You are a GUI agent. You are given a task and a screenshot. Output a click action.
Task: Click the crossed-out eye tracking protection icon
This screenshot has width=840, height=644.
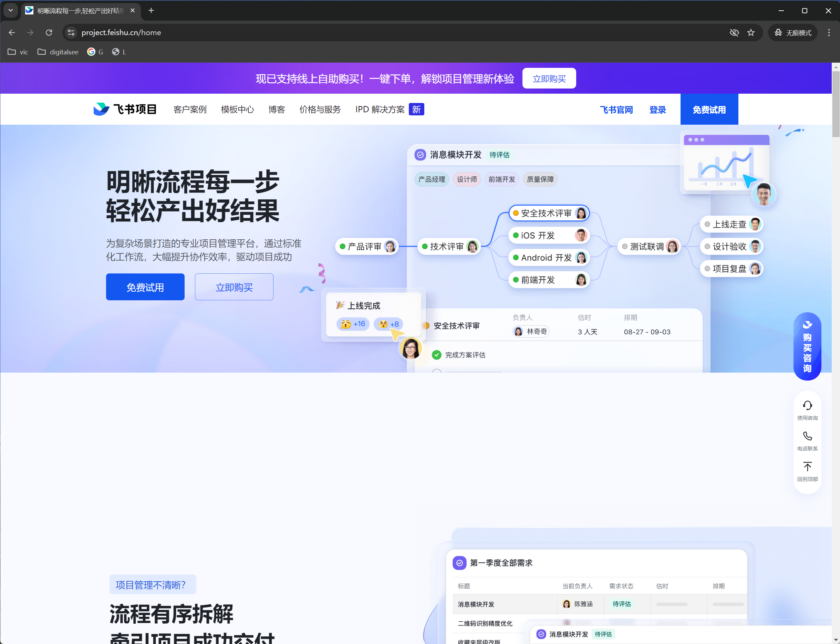[734, 33]
